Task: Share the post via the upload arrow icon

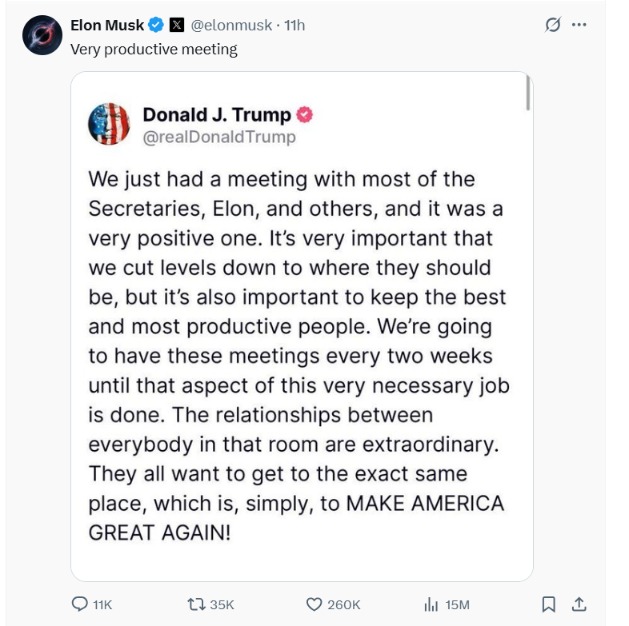Action: [x=579, y=604]
